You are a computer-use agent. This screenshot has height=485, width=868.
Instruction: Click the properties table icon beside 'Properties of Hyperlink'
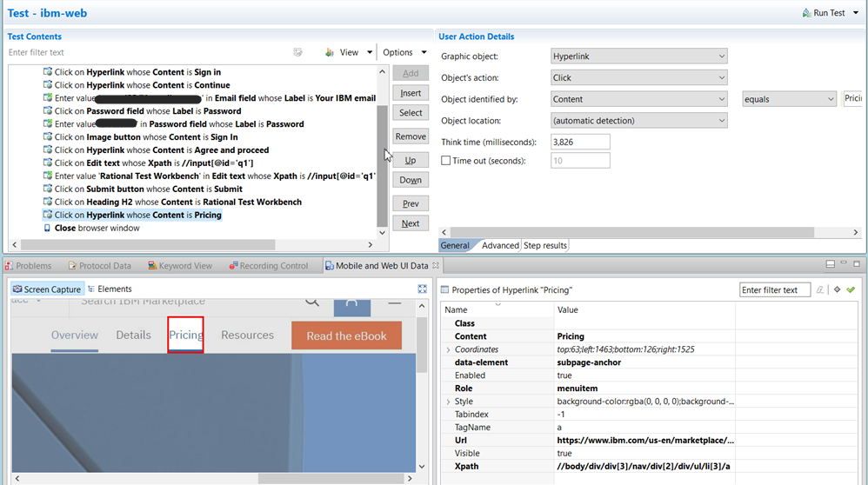pos(444,289)
